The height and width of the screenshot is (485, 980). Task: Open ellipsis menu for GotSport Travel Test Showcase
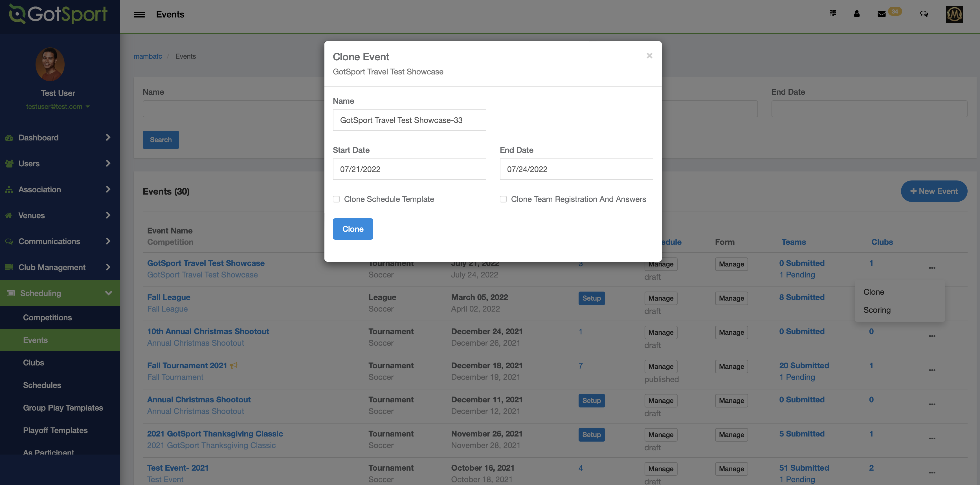click(932, 268)
